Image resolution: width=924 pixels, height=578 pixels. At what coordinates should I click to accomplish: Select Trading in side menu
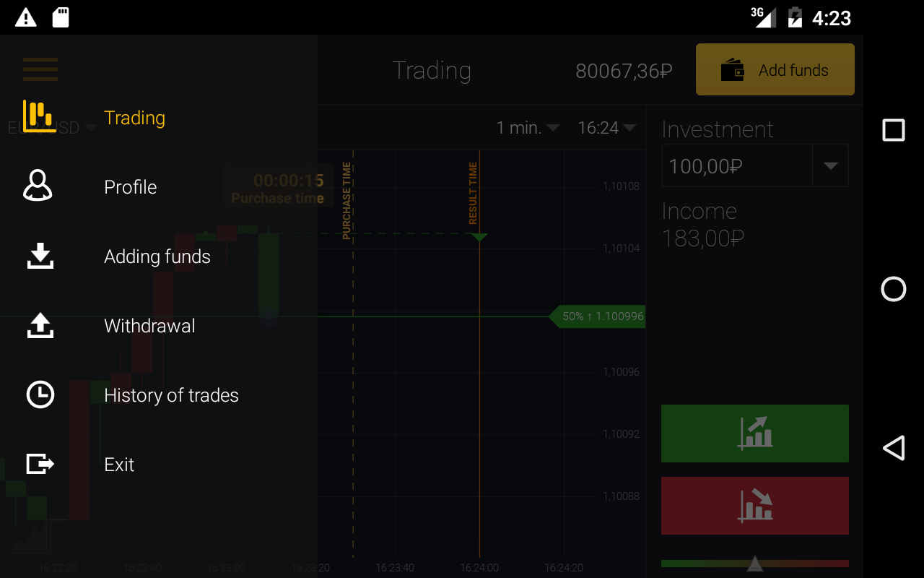pos(159,117)
